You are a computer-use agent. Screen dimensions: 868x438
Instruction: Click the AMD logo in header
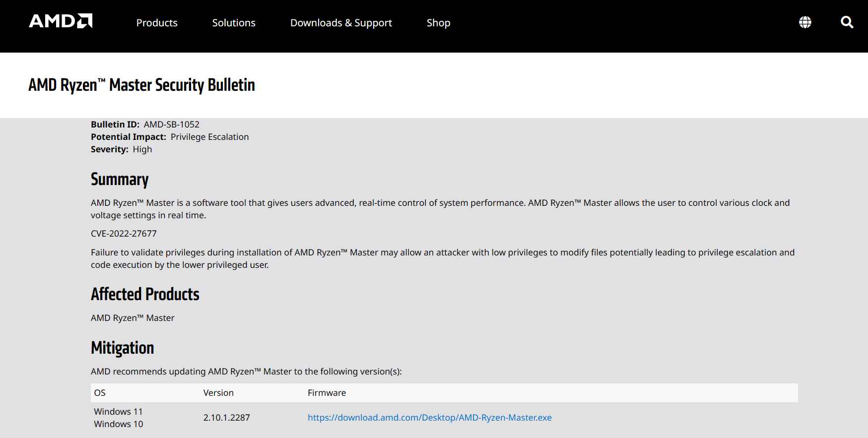pos(61,21)
